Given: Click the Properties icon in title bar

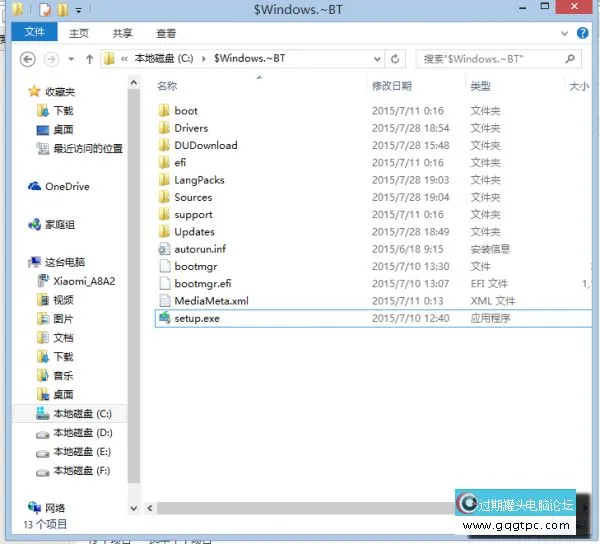Looking at the screenshot, I should pos(45,10).
